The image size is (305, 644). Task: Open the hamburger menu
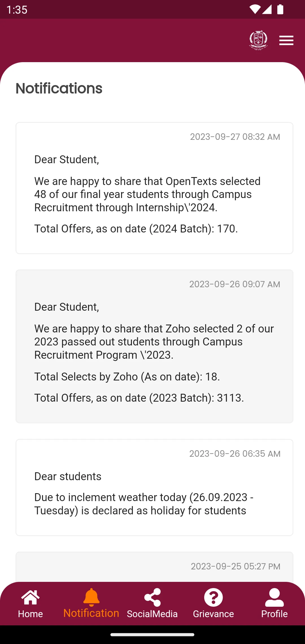(x=286, y=40)
